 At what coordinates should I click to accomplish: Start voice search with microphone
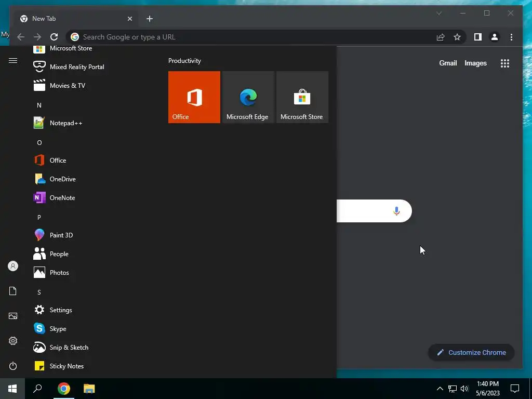coord(396,211)
